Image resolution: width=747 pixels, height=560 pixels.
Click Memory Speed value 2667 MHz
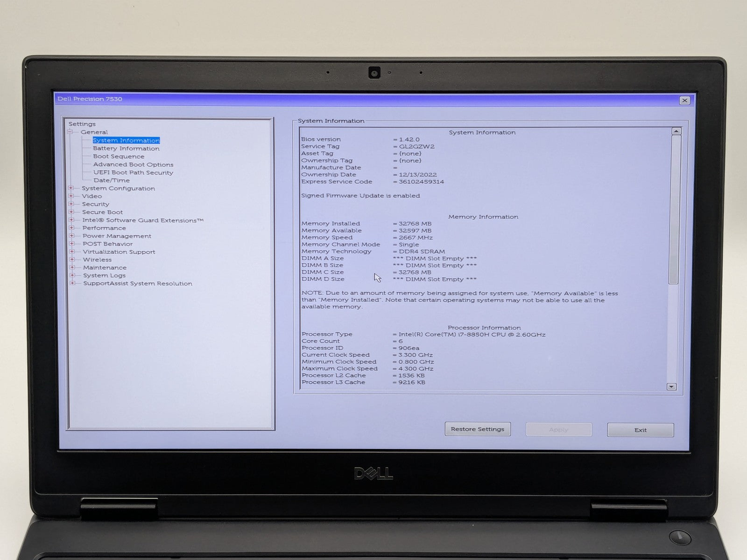416,238
